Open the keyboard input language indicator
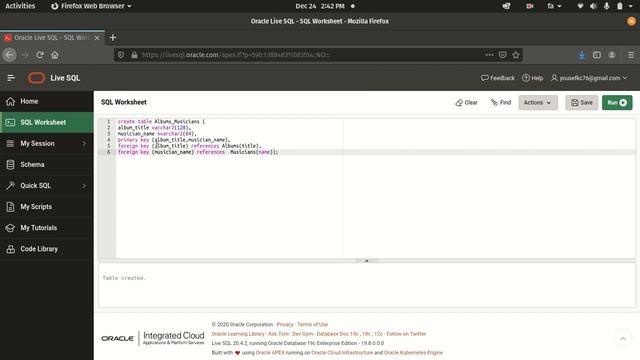This screenshot has width=640, height=360. [554, 6]
